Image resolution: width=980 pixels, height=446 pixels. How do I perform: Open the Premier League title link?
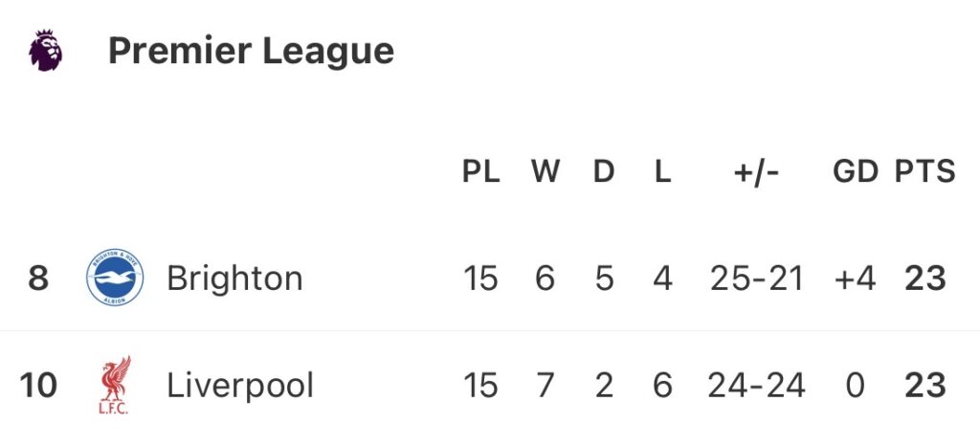[x=251, y=51]
